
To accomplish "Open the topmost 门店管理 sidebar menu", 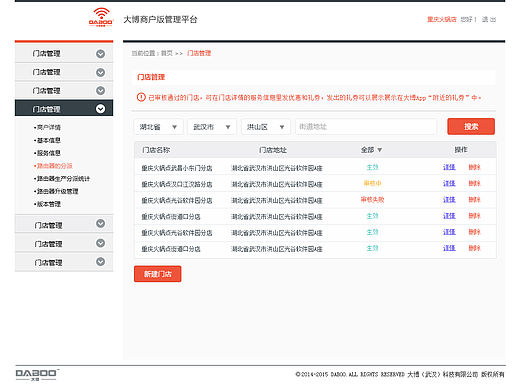I will click(64, 54).
